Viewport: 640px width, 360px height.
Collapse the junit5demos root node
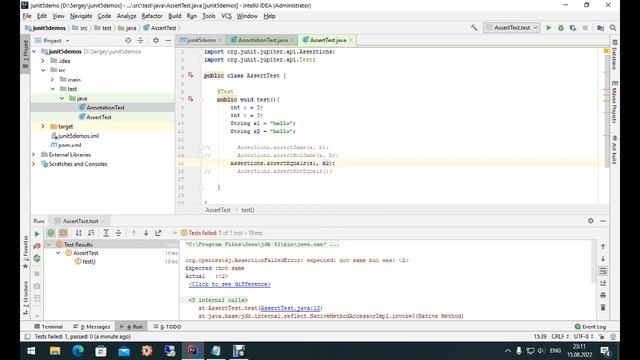(34, 51)
